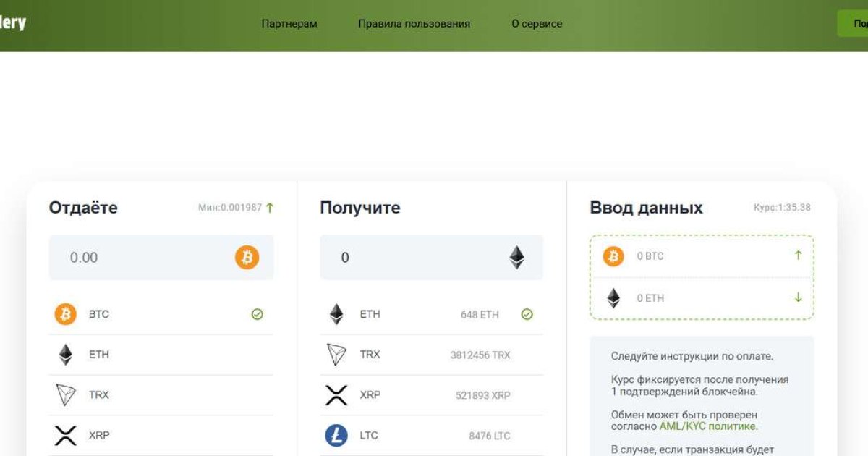
Task: Click the 3812456 TRX reserve value
Action: pyautogui.click(x=480, y=355)
